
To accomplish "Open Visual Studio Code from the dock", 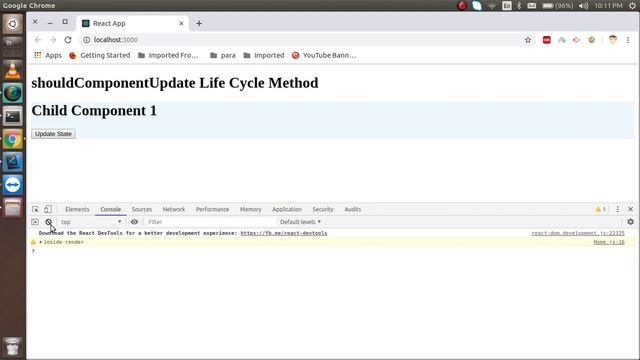I will pyautogui.click(x=13, y=162).
